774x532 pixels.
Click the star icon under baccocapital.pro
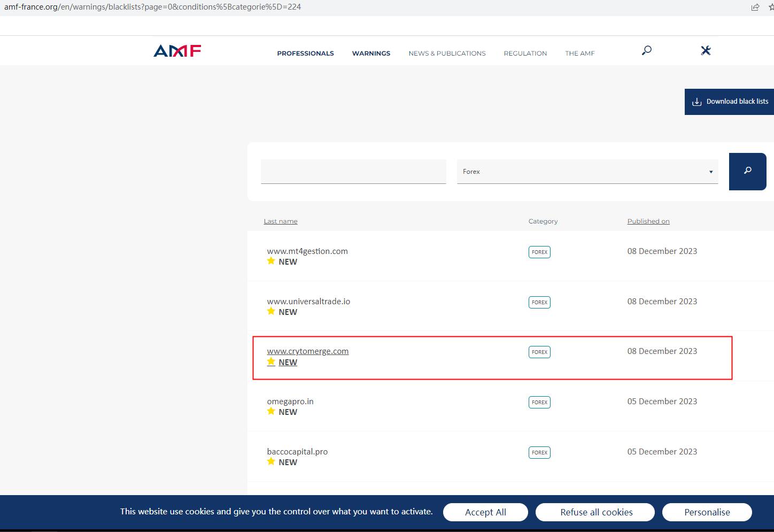(271, 461)
